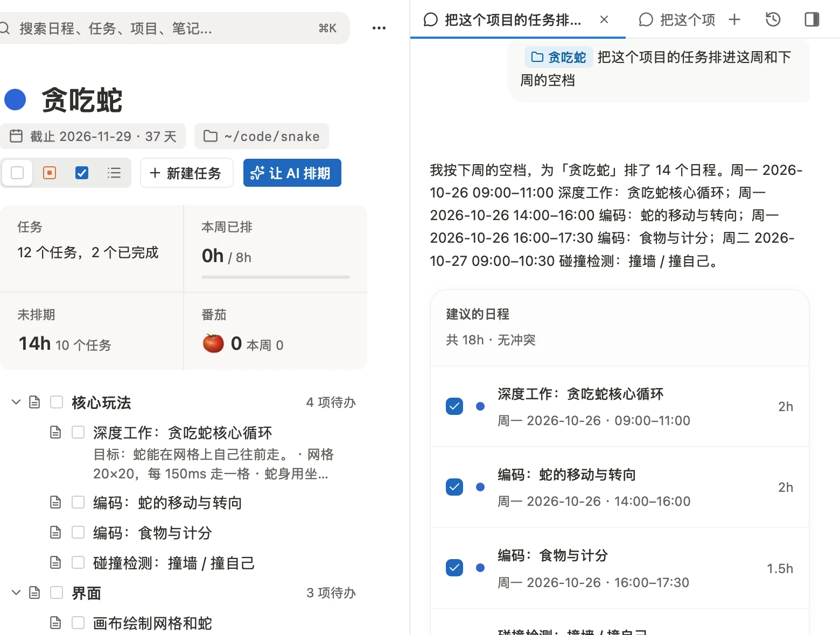Open the note icon for 界面 group
The image size is (840, 635).
(34, 592)
